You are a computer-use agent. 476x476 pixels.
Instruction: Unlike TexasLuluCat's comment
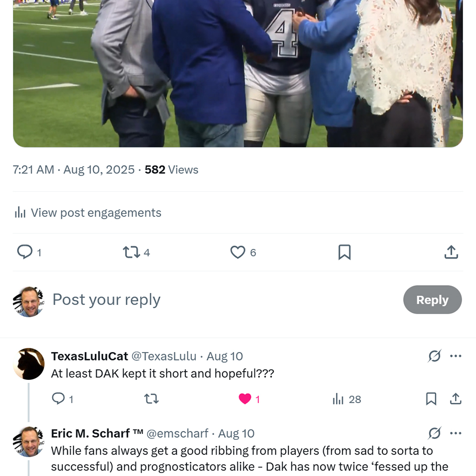tap(245, 399)
